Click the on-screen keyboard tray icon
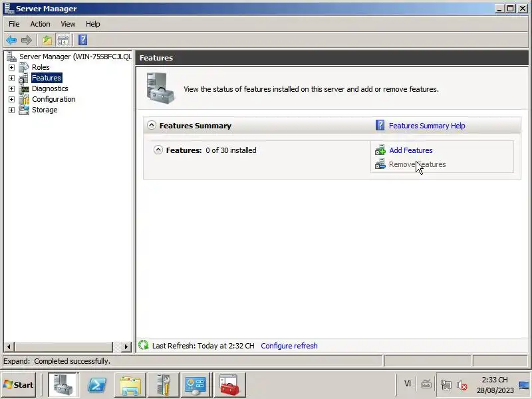The image size is (532, 399). 426,384
